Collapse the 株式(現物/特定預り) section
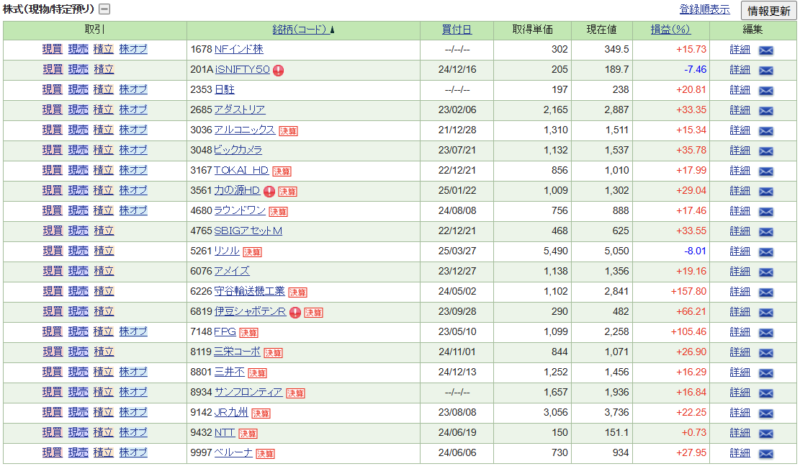 coord(104,9)
